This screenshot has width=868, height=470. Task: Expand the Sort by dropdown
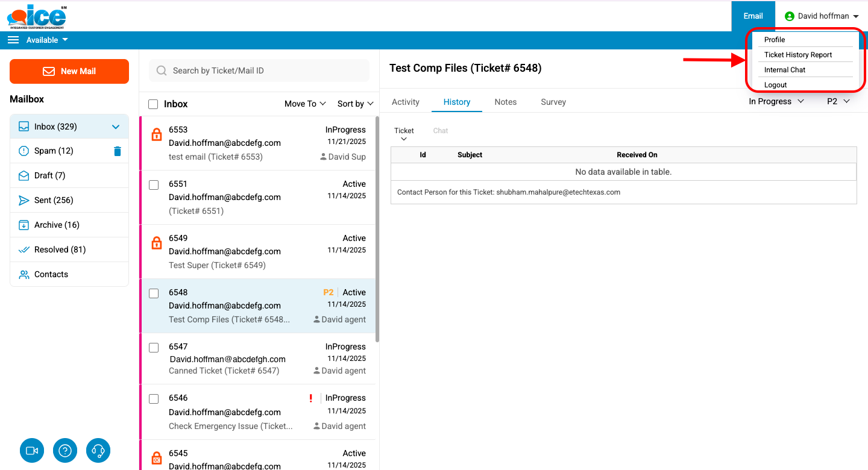pyautogui.click(x=355, y=104)
